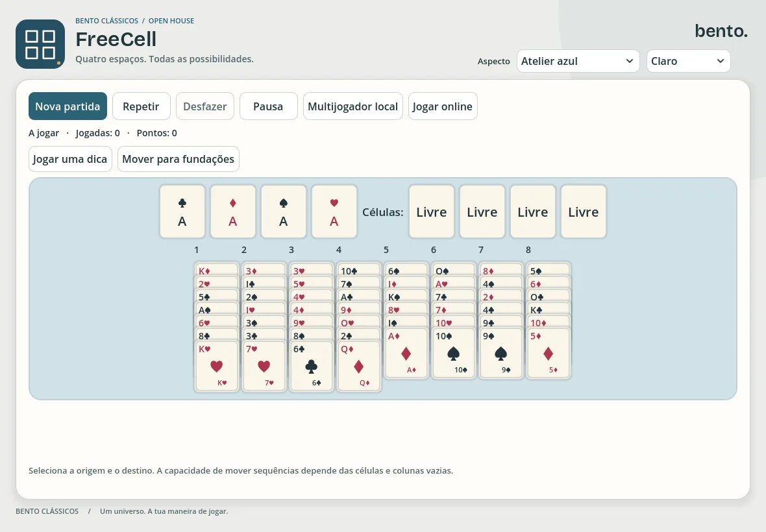Select the 5 of hearts card
The height and width of the screenshot is (532, 766).
click(312, 283)
